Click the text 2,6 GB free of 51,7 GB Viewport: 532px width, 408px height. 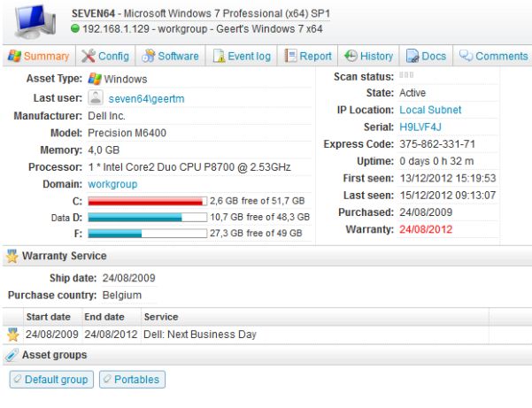tap(258, 201)
